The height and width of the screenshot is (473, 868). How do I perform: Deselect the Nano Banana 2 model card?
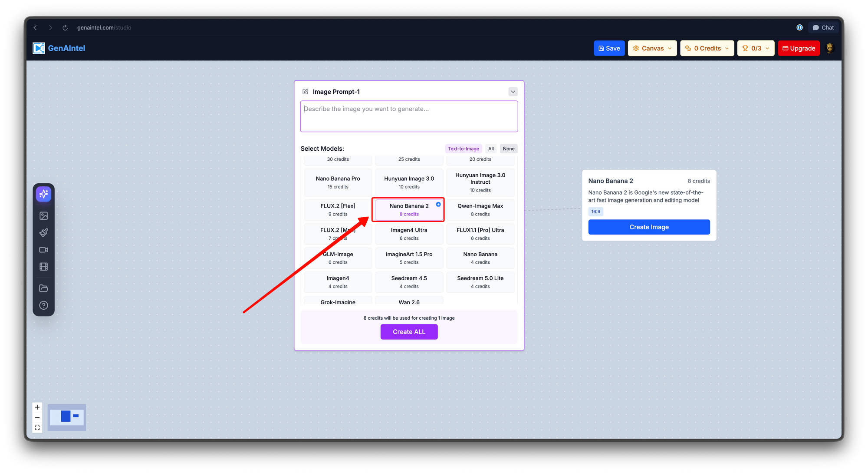[x=409, y=210]
